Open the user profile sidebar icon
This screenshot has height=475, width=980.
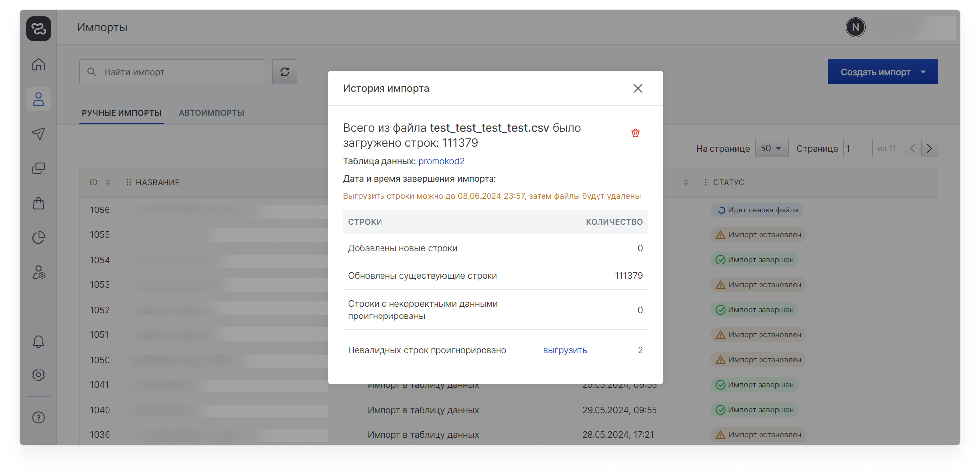click(x=39, y=99)
